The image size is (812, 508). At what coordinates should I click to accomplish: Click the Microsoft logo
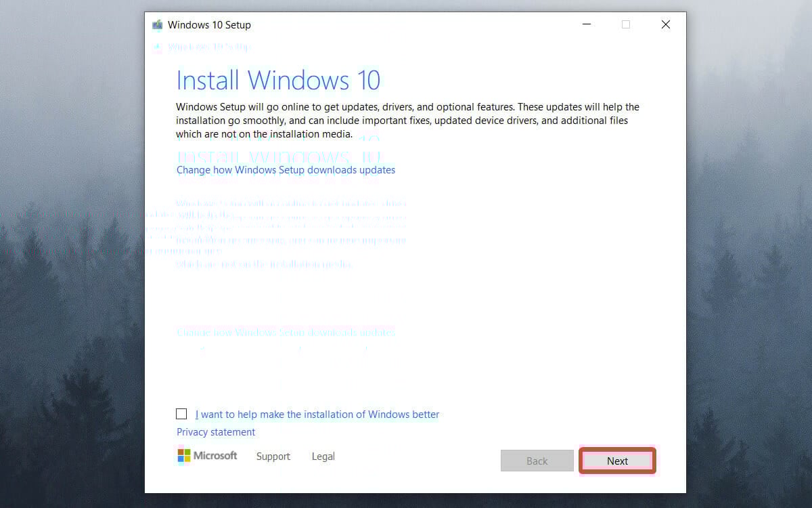(x=207, y=456)
